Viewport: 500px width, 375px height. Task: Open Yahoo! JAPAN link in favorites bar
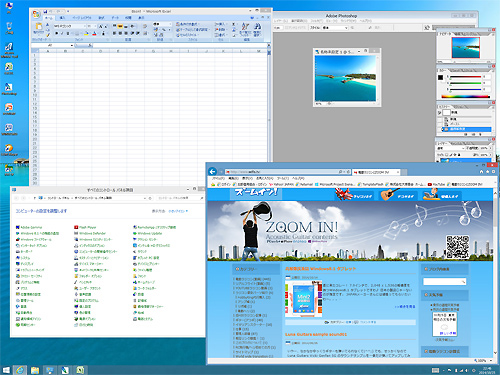click(282, 184)
